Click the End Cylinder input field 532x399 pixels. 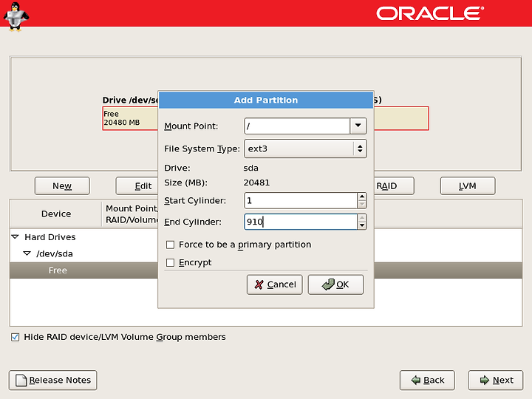[301, 222]
